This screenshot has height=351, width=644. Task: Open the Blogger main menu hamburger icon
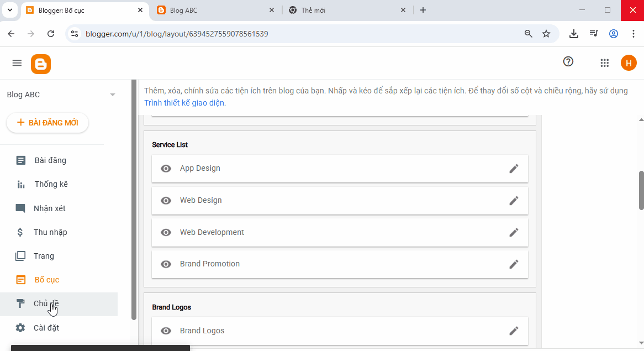click(17, 63)
